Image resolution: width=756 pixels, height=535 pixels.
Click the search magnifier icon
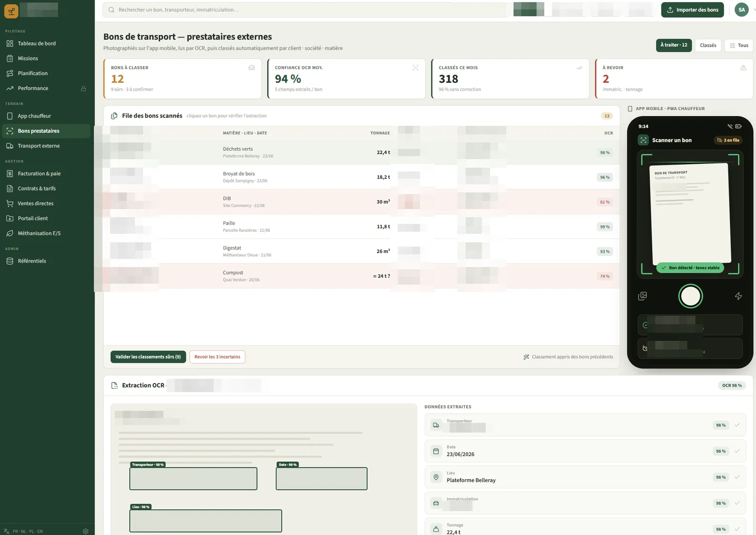pos(112,10)
